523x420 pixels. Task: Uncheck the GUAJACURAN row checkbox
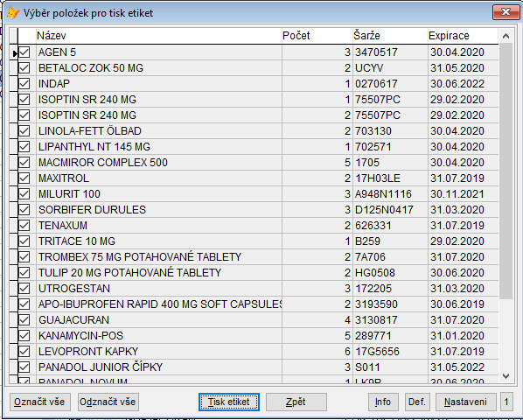pyautogui.click(x=24, y=319)
